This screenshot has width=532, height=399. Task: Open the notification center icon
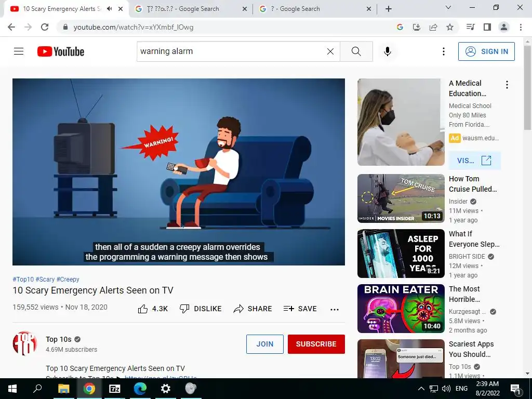515,389
